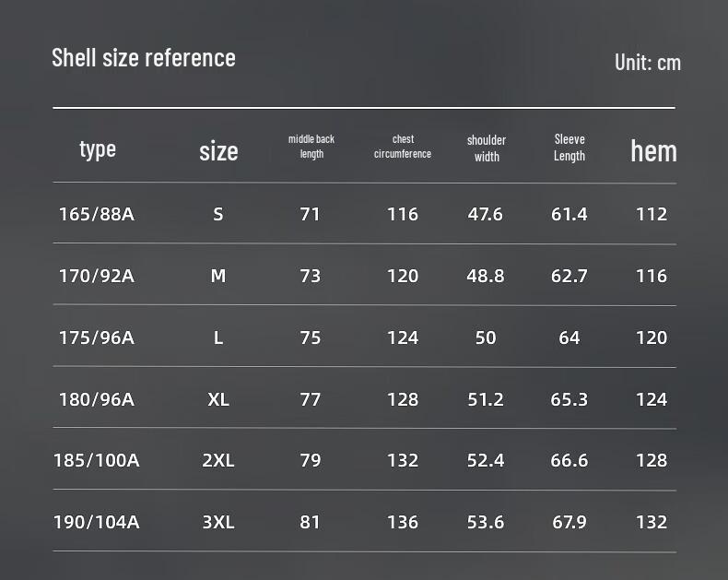The image size is (728, 580).
Task: Click the 2XL size cell
Action: tap(218, 460)
